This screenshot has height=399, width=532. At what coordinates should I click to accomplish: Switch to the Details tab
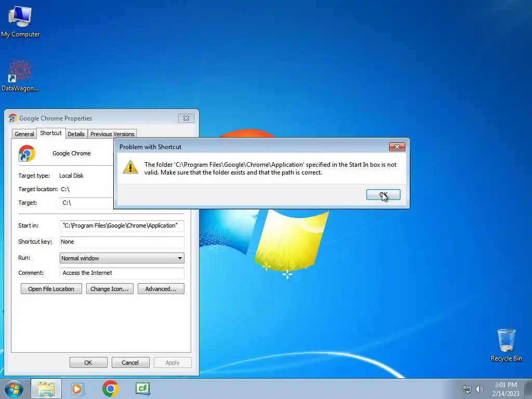click(76, 134)
